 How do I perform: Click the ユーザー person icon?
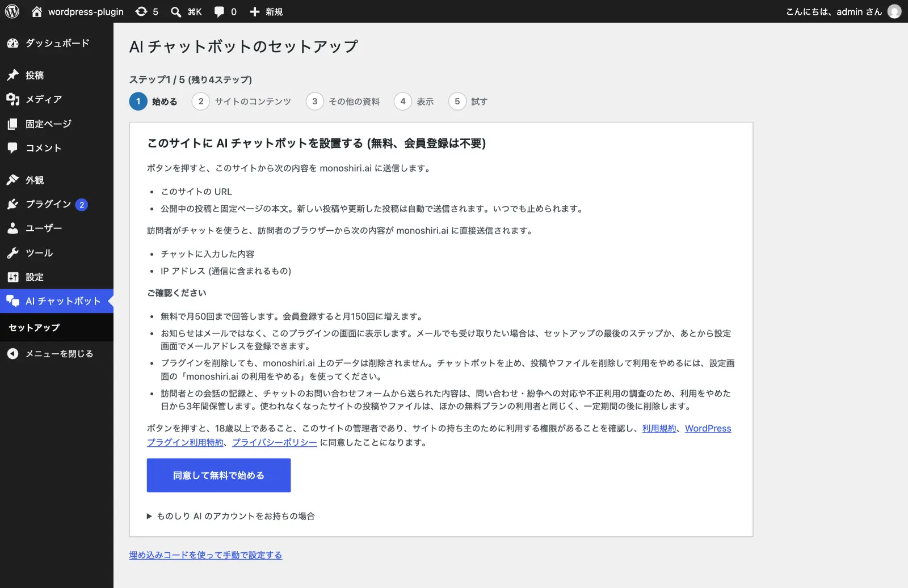[x=12, y=228]
